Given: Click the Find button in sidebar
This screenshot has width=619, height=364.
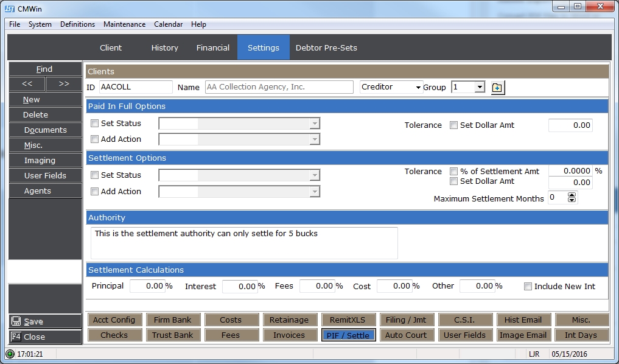Looking at the screenshot, I should [x=45, y=69].
